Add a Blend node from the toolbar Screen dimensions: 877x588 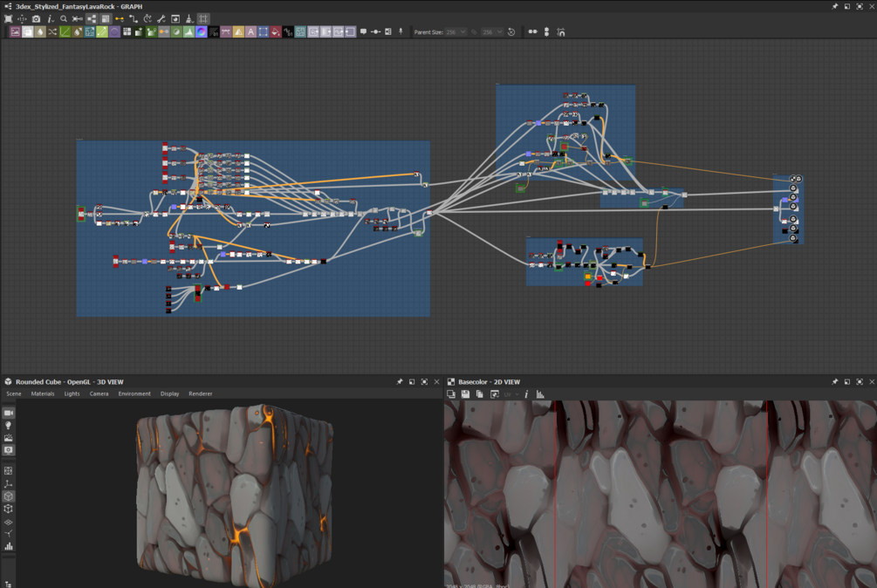pyautogui.click(x=27, y=32)
